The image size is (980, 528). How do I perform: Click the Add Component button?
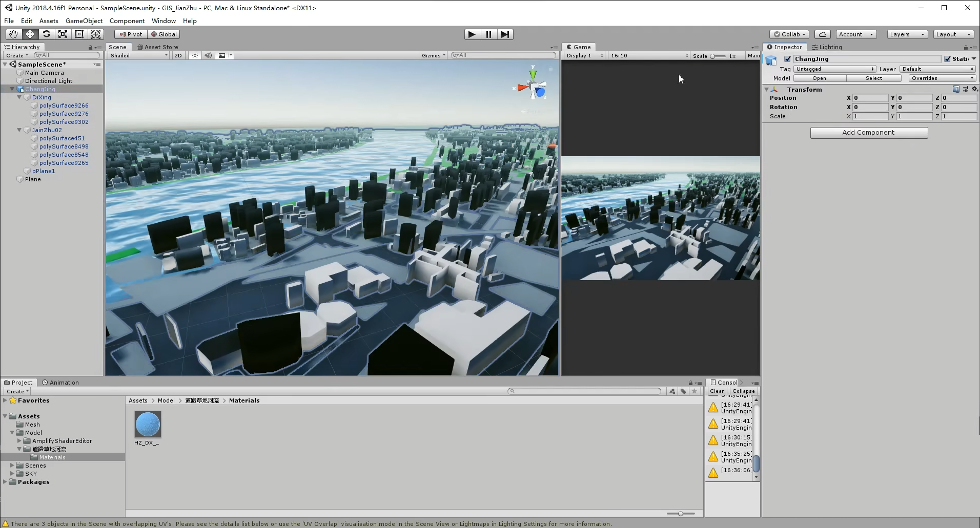point(869,133)
